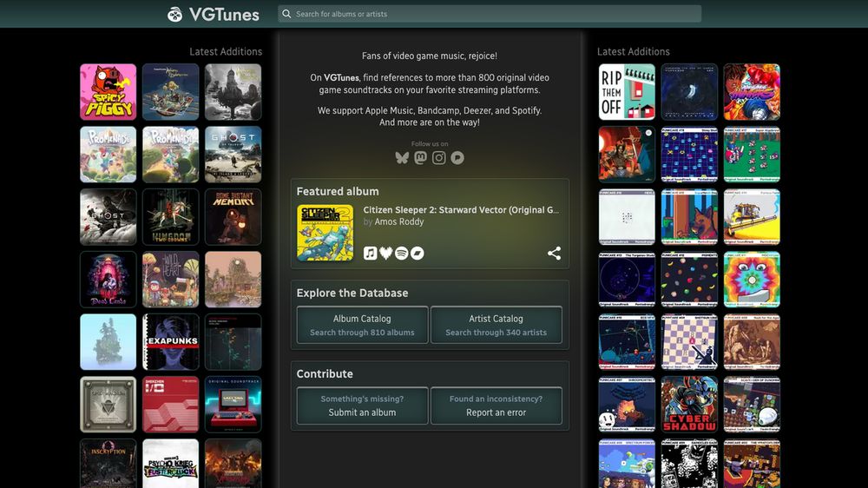The width and height of the screenshot is (868, 488).
Task: Open the dark crescent moon album cover
Action: [689, 92]
